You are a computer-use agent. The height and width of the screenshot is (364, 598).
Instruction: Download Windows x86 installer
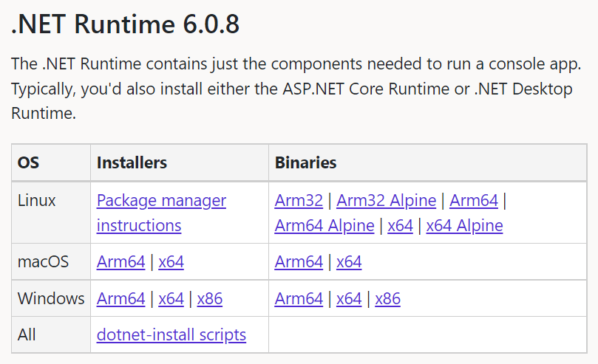[x=209, y=299]
